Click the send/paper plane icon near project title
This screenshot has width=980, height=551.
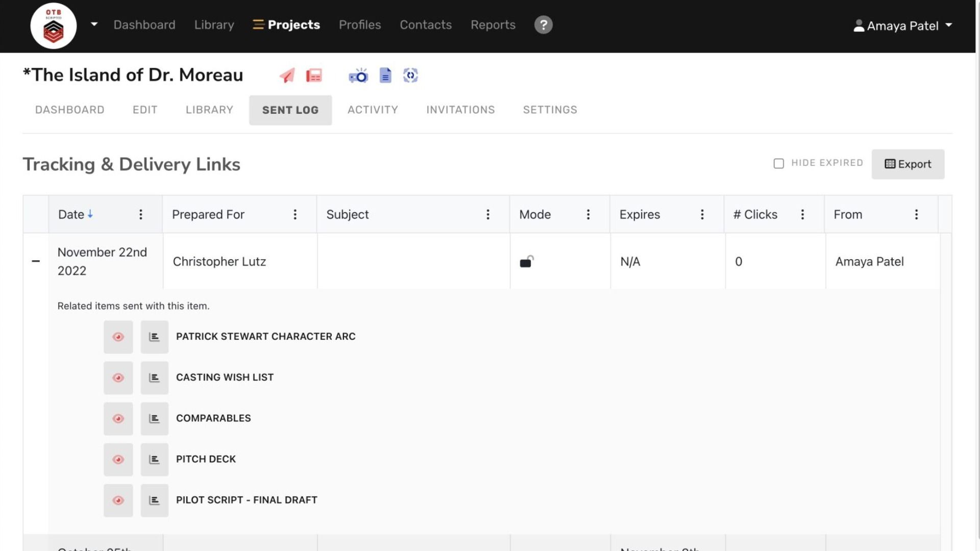coord(287,75)
